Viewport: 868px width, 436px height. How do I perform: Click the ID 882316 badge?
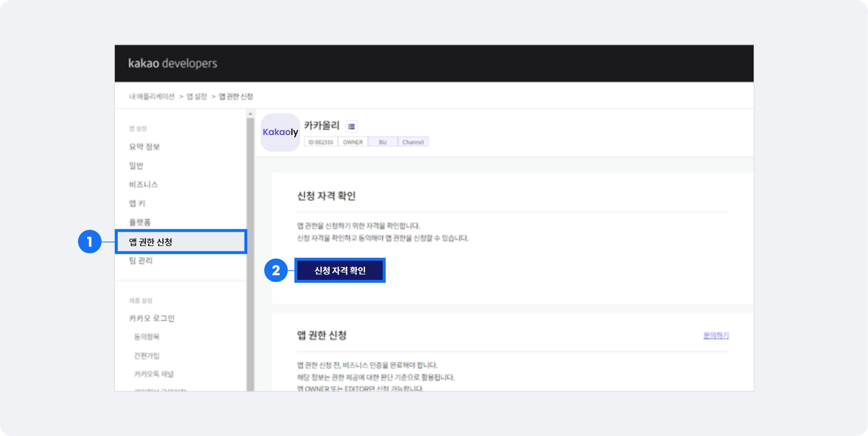pos(321,142)
